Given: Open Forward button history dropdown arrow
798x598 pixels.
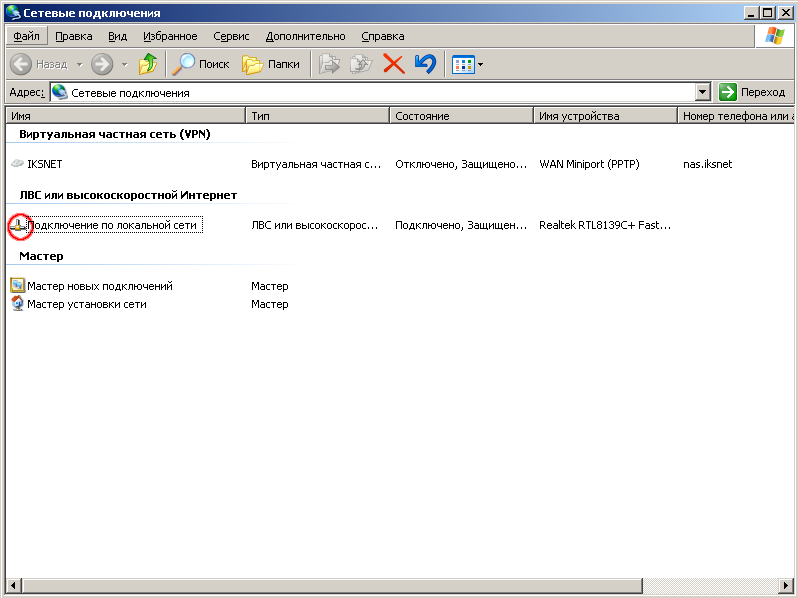Looking at the screenshot, I should coord(124,65).
